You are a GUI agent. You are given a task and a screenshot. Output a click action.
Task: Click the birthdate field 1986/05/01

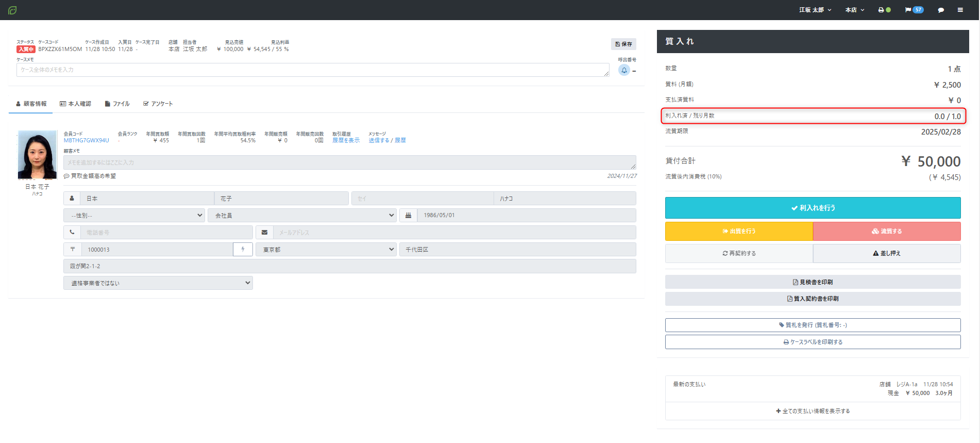[x=527, y=216]
